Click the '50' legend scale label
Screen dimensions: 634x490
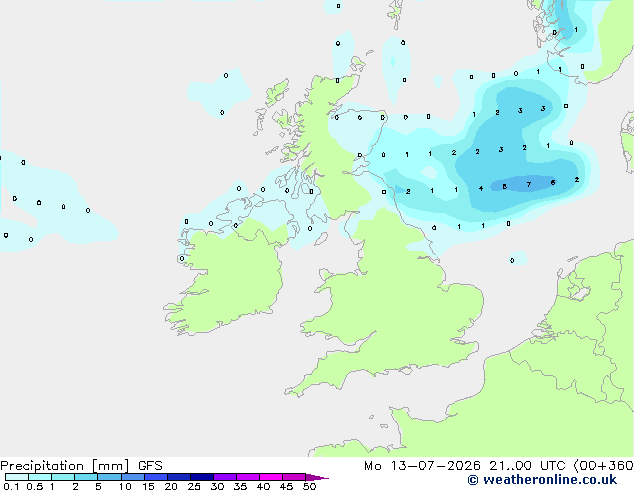point(309,486)
